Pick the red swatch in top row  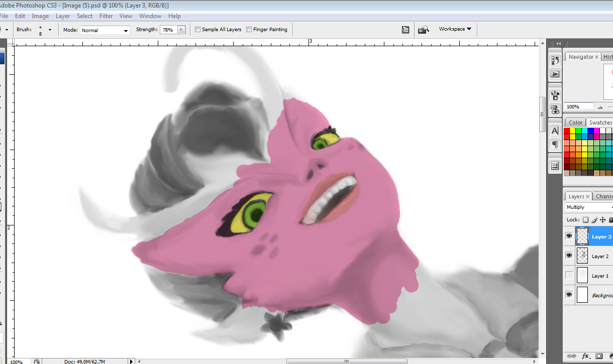coord(566,131)
